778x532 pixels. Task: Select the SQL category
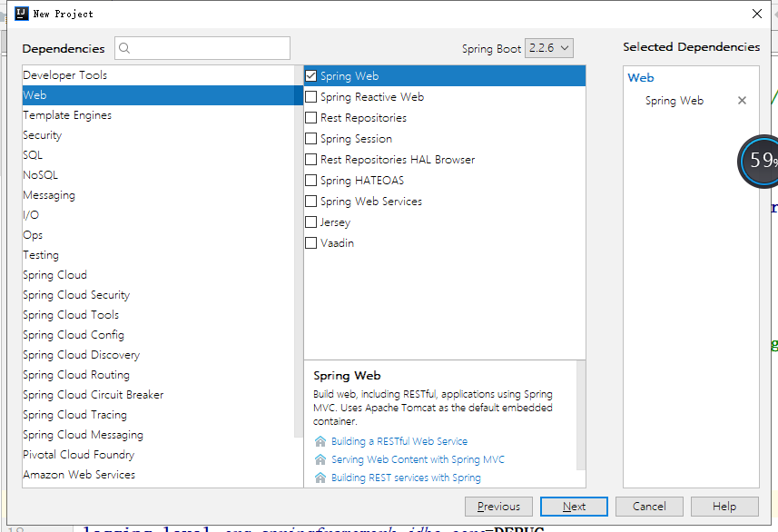(33, 154)
